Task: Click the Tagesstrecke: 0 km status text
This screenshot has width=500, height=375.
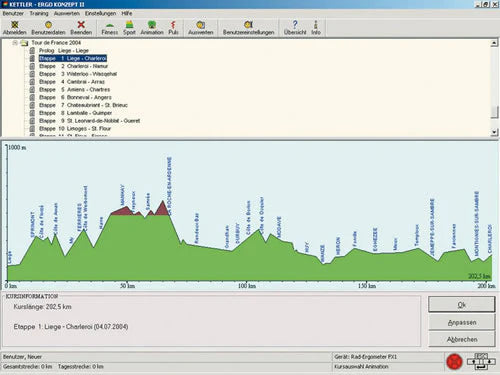Action: (81, 366)
